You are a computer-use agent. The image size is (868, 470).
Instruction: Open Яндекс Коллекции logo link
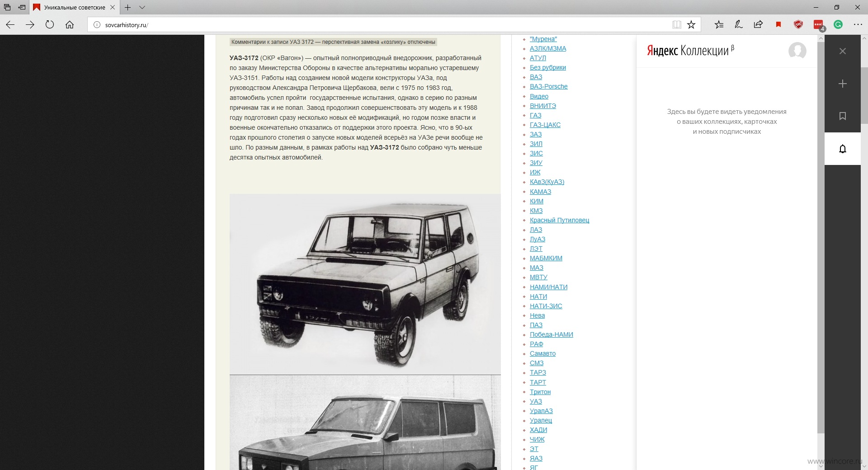[691, 51]
